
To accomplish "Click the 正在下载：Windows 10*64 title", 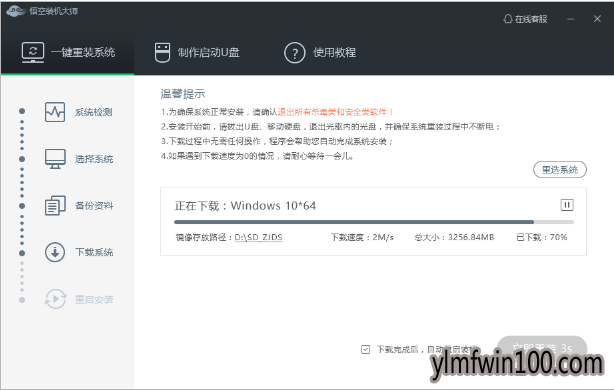I will (245, 206).
